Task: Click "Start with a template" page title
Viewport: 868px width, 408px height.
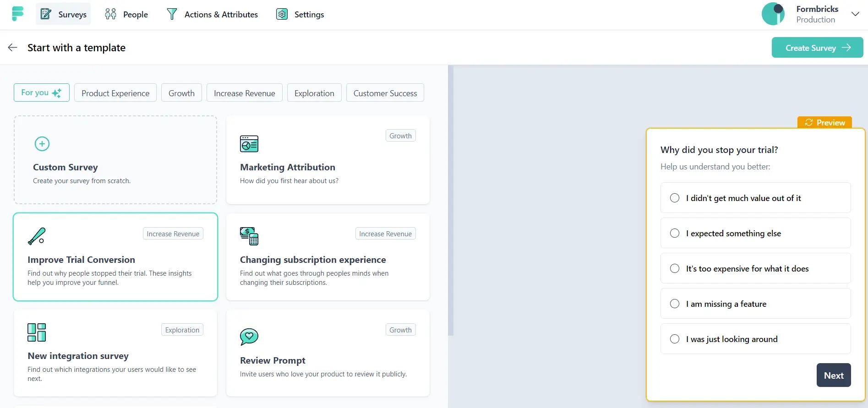Action: pos(76,48)
